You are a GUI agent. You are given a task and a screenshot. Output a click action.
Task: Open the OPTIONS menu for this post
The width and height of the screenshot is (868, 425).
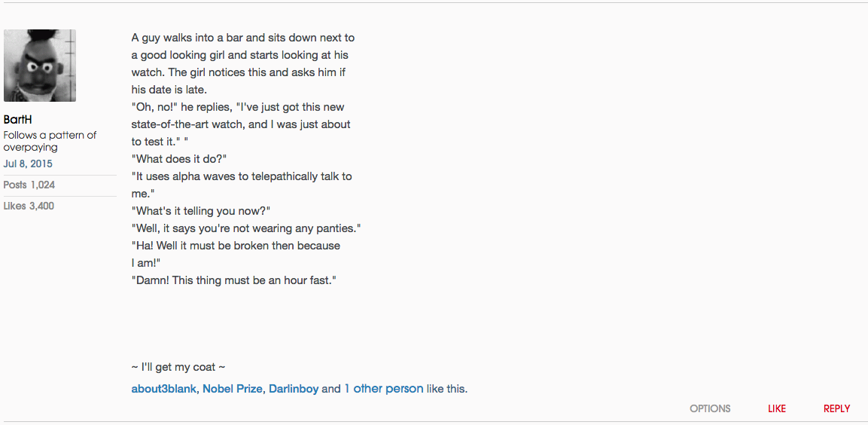(x=710, y=408)
